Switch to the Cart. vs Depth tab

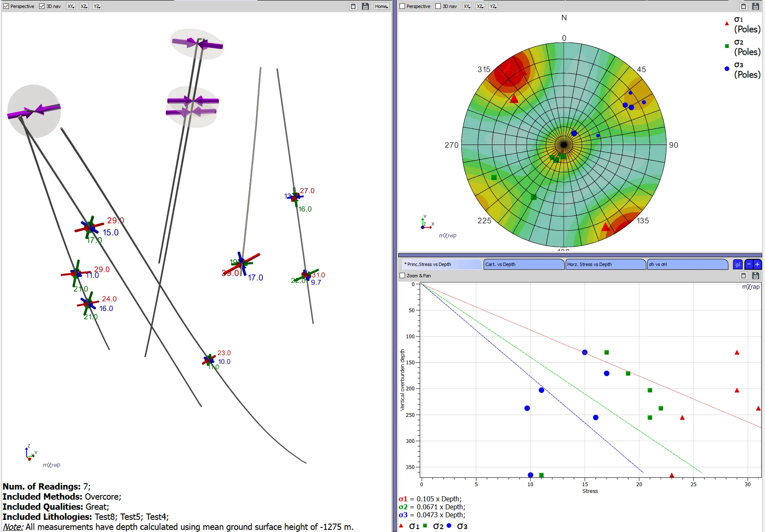tap(523, 264)
